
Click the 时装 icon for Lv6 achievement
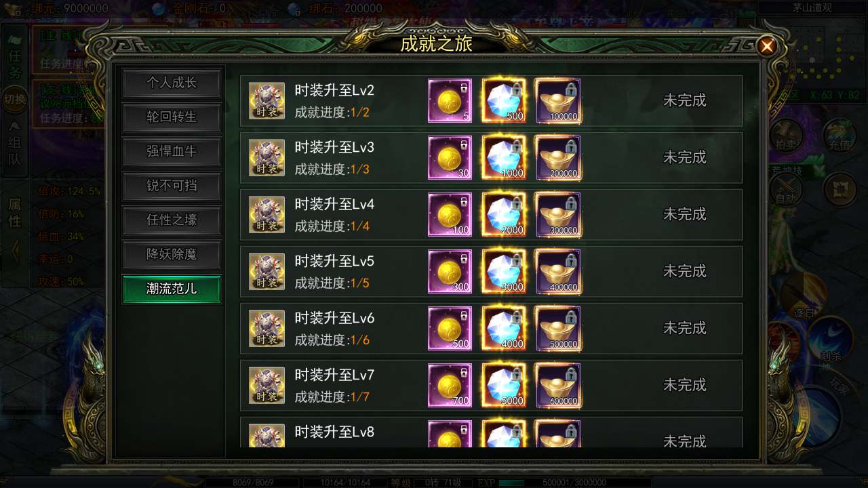267,329
